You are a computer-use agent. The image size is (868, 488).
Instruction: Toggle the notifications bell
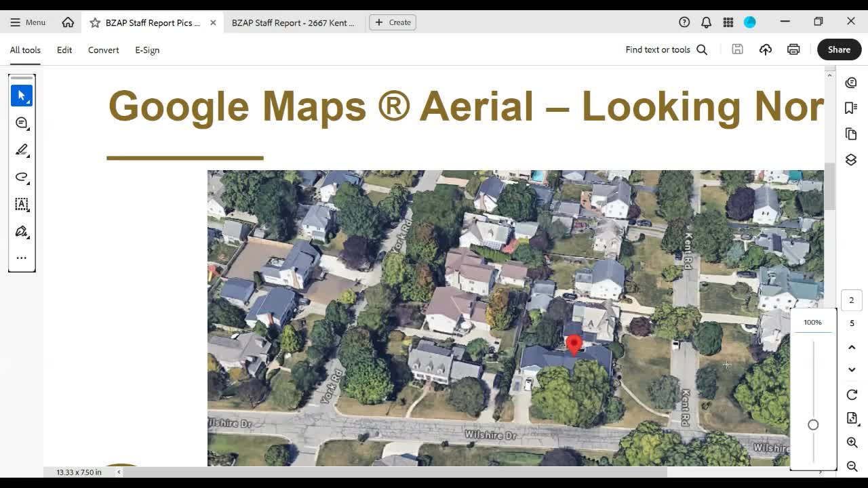706,22
